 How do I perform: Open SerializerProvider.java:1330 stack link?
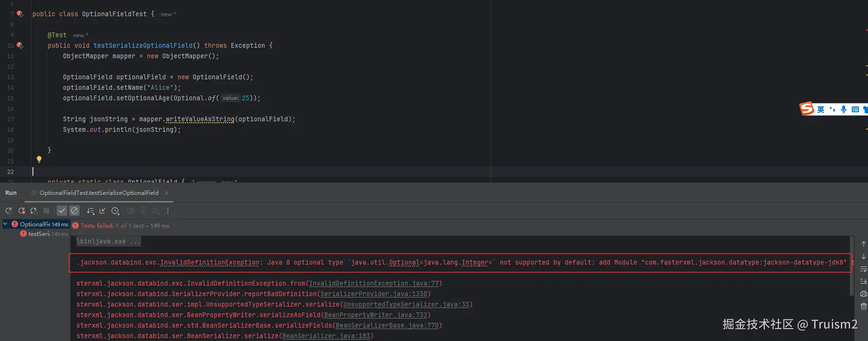coord(373,294)
